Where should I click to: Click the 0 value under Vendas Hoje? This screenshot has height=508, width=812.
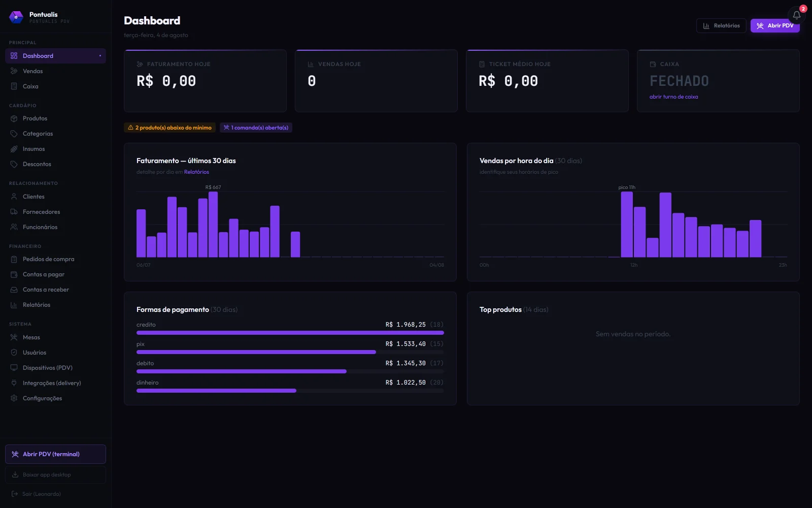tap(312, 81)
